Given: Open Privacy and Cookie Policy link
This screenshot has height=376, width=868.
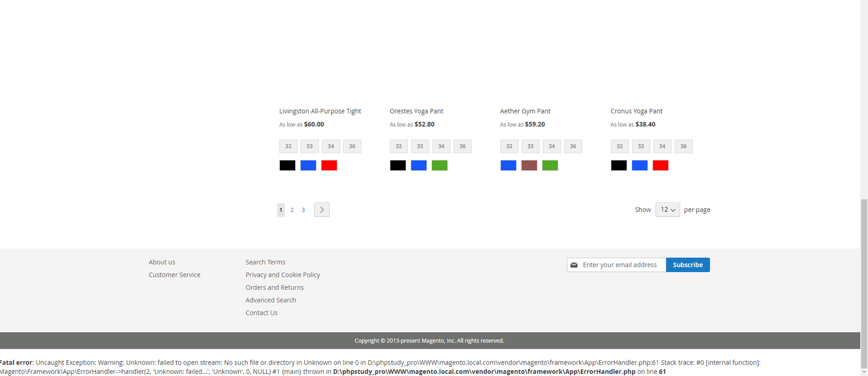Looking at the screenshot, I should coord(283,275).
